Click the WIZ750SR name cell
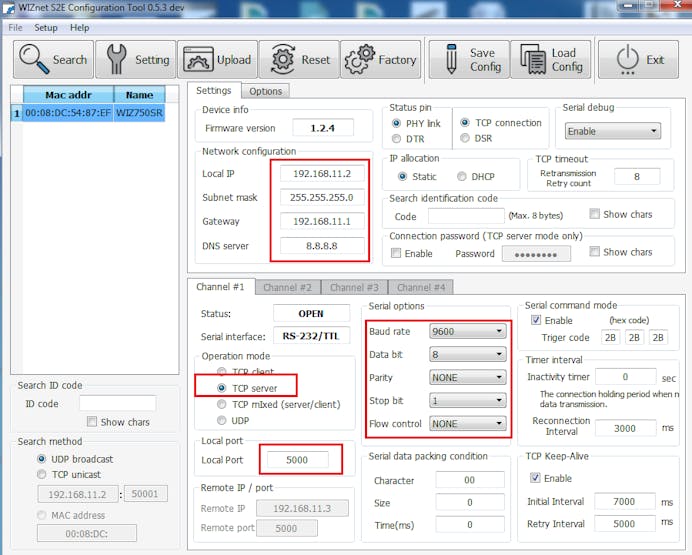 139,113
